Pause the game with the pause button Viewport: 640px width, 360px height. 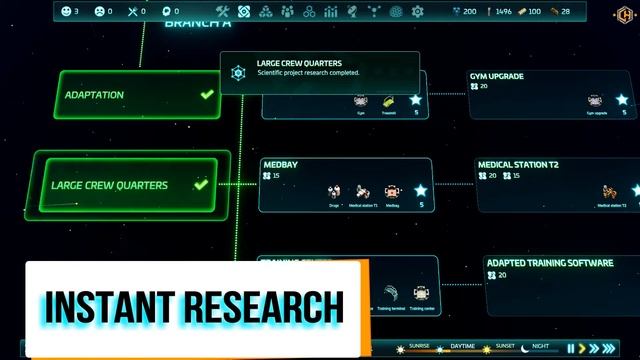pos(571,348)
